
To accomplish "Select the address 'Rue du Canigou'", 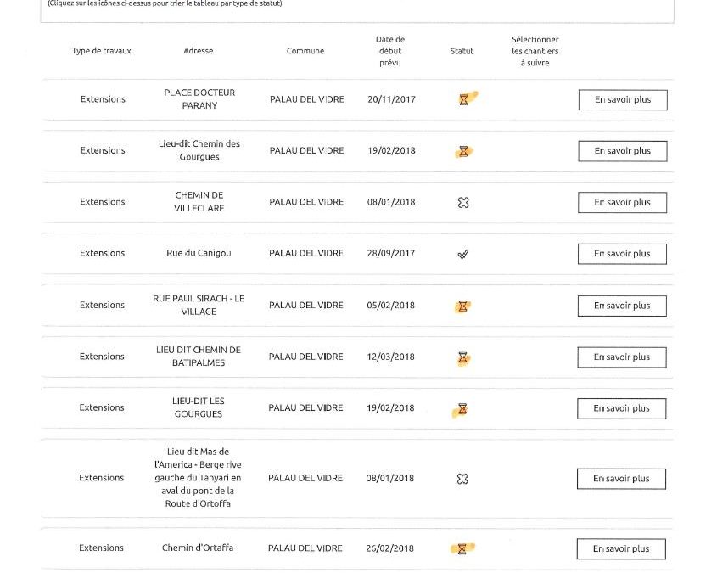I will click(199, 253).
